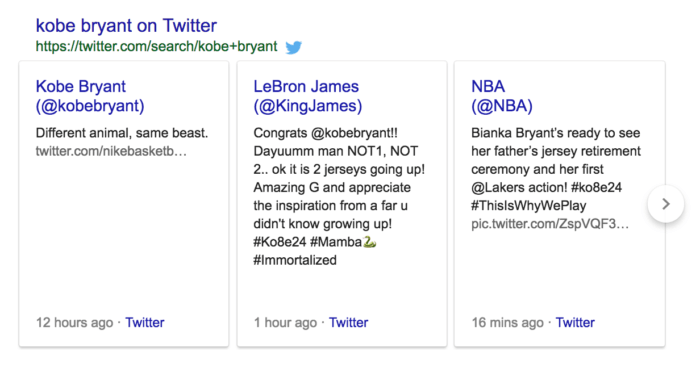Click the Twitter link beside '12 hours ago'

click(x=145, y=322)
